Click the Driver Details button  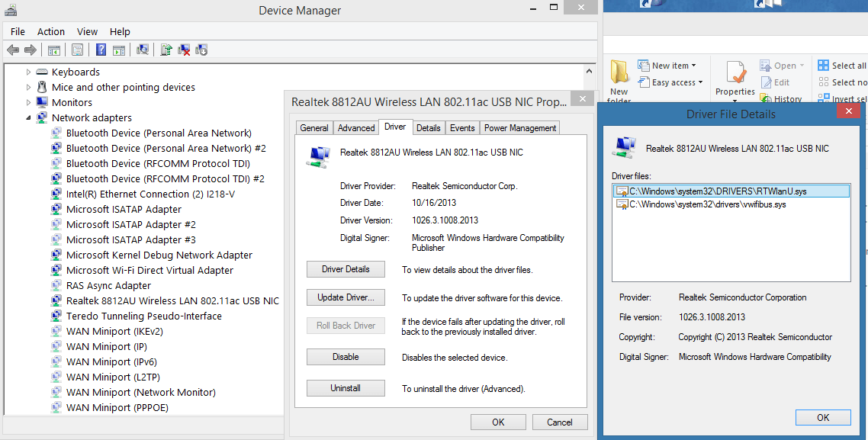click(x=346, y=269)
